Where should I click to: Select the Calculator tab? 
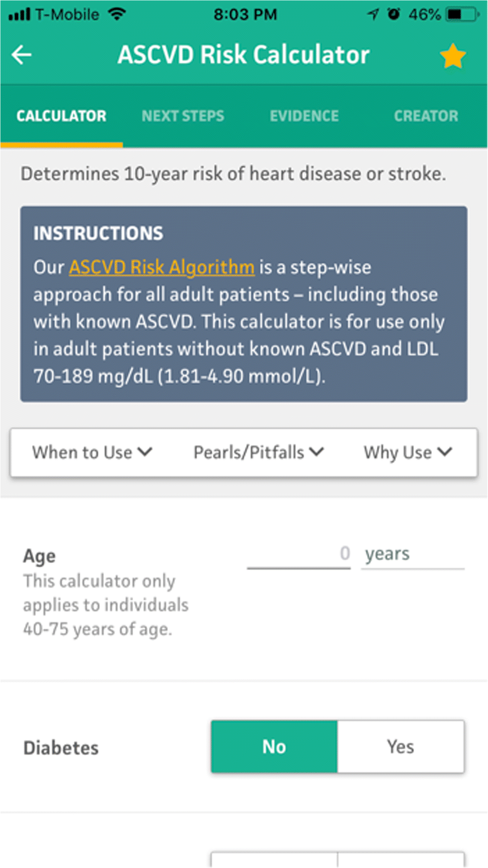[61, 116]
